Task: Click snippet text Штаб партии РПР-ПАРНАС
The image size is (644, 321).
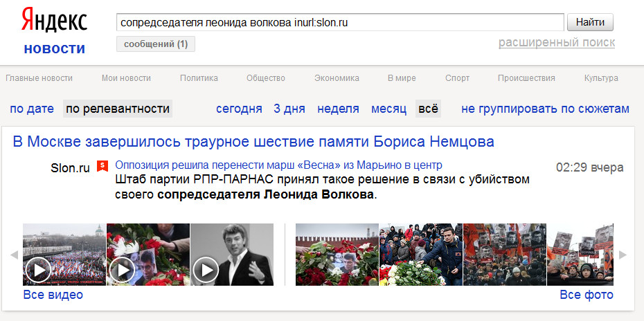Action: 195,180
